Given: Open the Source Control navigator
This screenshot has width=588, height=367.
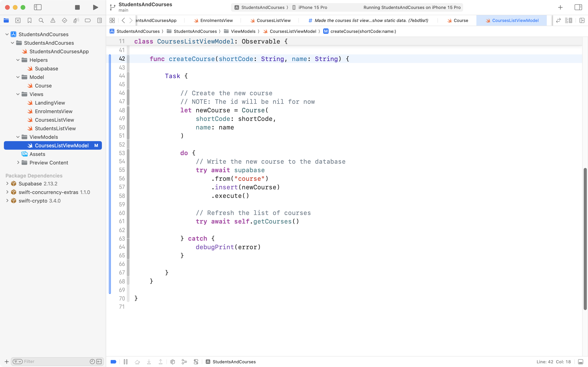Looking at the screenshot, I should tap(18, 20).
